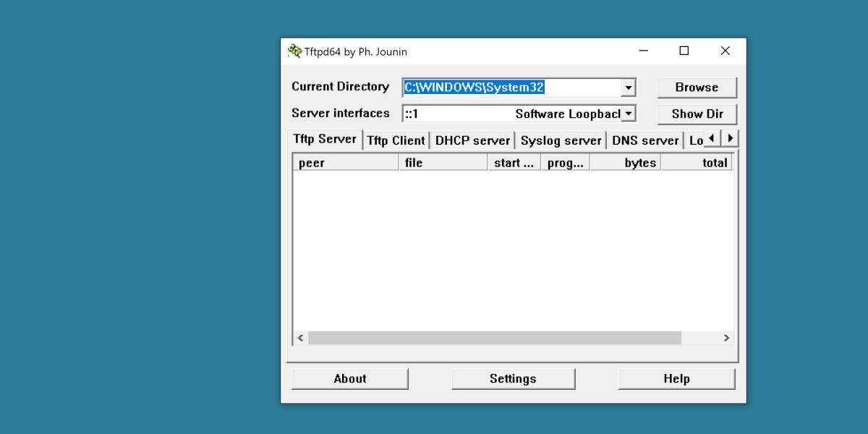Click the Tftpd64 app icon in title bar

tap(294, 51)
